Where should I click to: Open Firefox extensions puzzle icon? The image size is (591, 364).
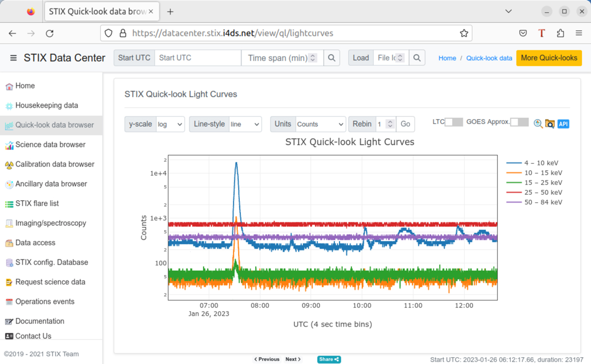tap(560, 33)
